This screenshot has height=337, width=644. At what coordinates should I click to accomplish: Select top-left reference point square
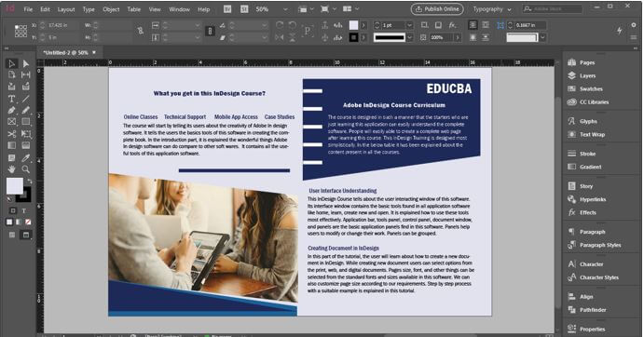point(17,26)
